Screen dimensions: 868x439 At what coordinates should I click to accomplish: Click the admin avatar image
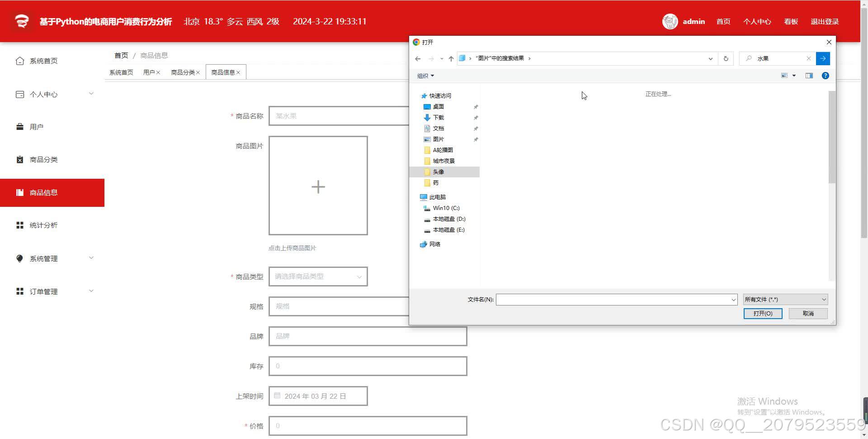coord(670,21)
